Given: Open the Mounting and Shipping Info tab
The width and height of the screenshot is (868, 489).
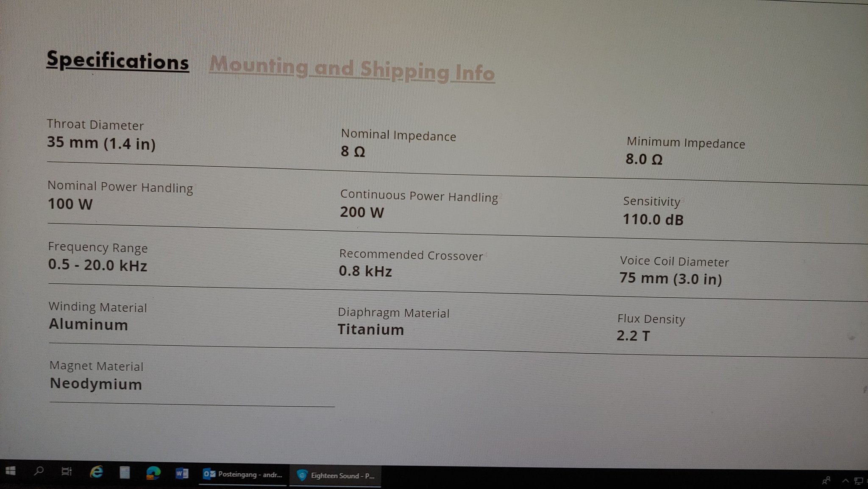Looking at the screenshot, I should click(x=352, y=69).
